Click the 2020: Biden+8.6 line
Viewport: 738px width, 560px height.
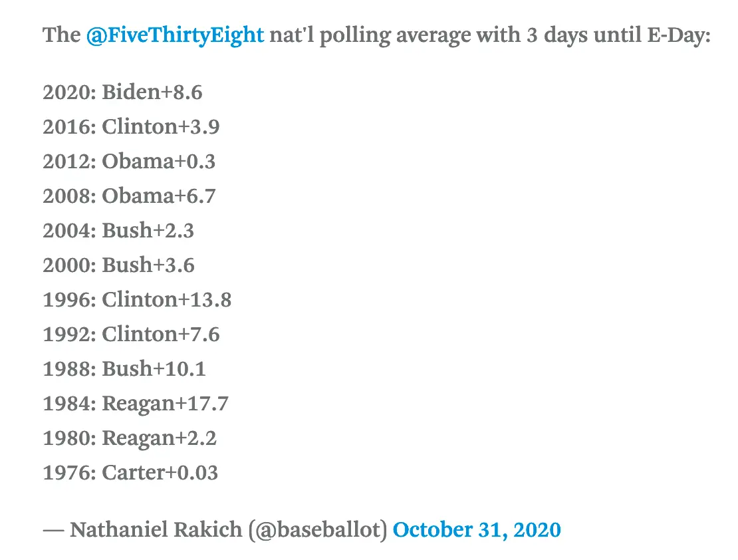pos(122,92)
